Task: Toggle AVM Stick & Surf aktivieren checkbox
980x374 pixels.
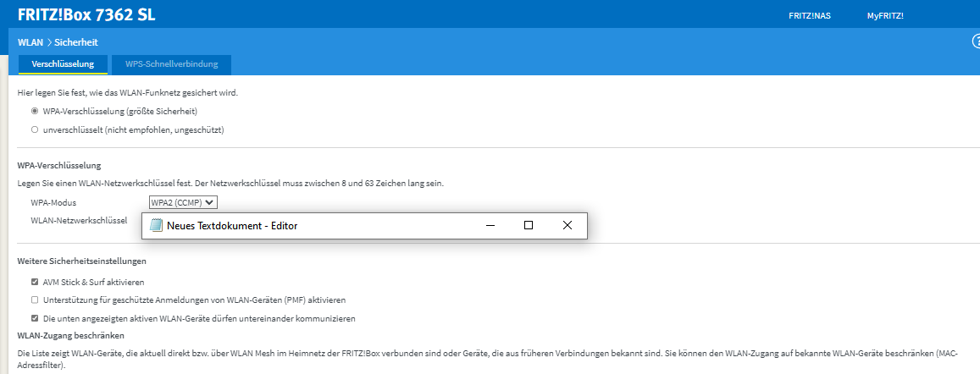Action: tap(35, 283)
